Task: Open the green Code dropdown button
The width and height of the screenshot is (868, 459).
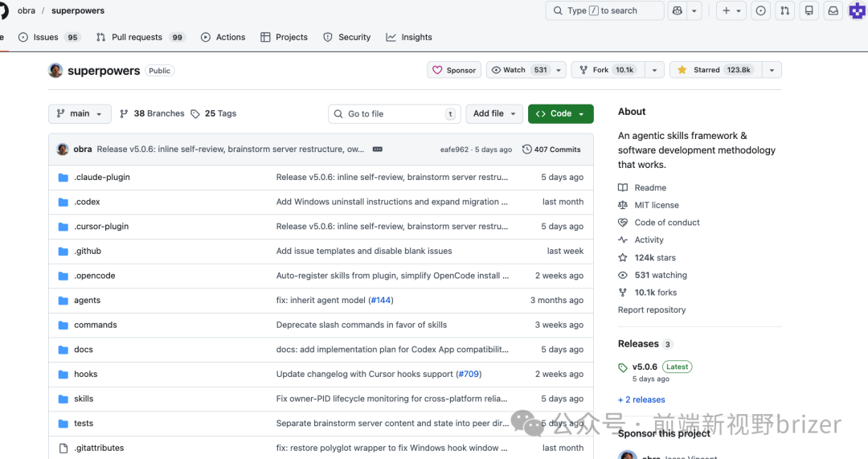Action: point(561,113)
